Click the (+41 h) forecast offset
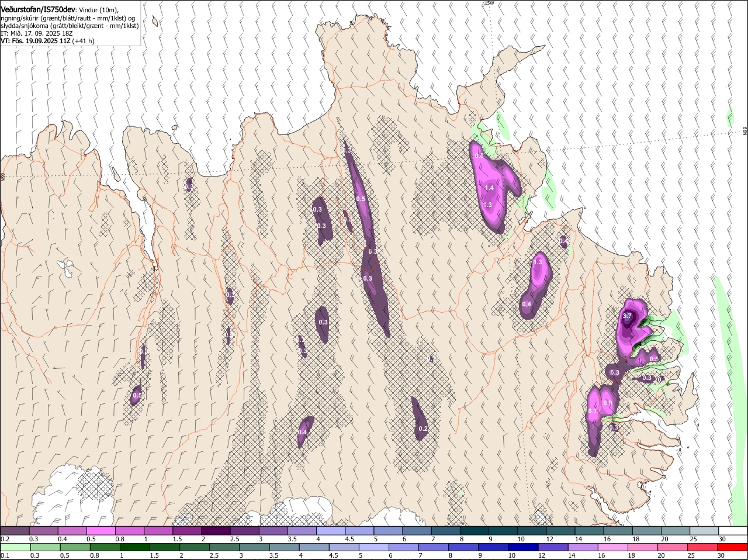Screen dimensions: 748x560 pyautogui.click(x=84, y=41)
